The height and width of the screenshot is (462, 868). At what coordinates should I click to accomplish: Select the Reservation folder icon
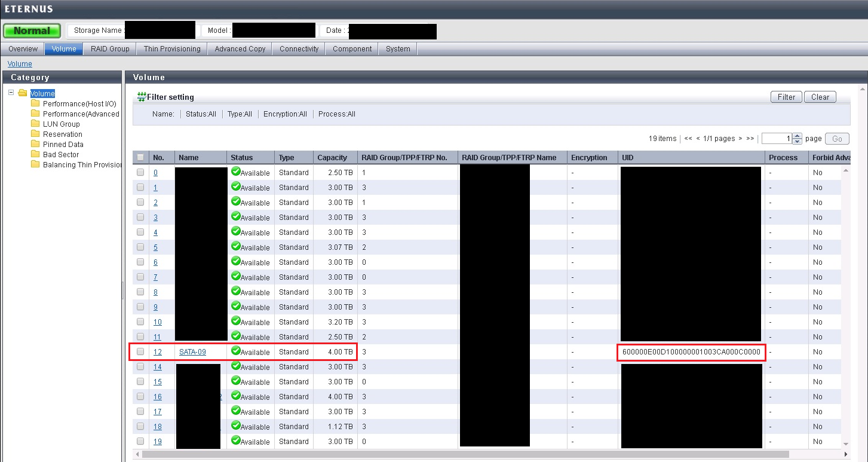[35, 134]
